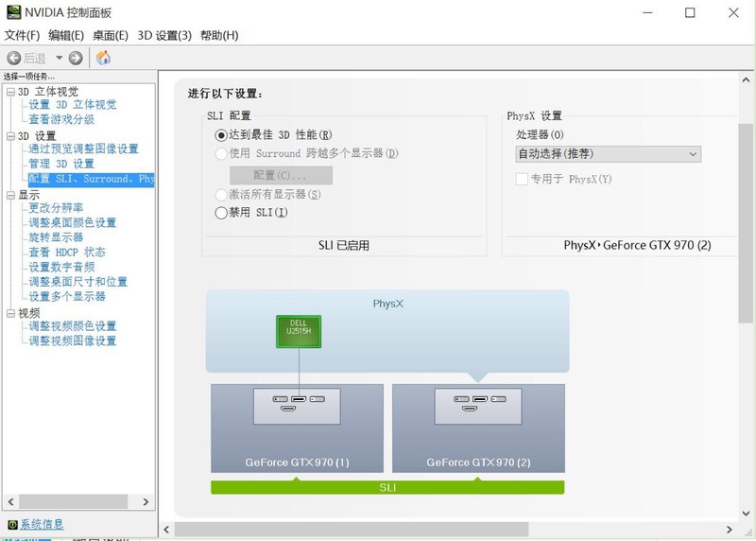Select the DELL U2515H monitor icon
The image size is (756, 541).
pyautogui.click(x=299, y=331)
